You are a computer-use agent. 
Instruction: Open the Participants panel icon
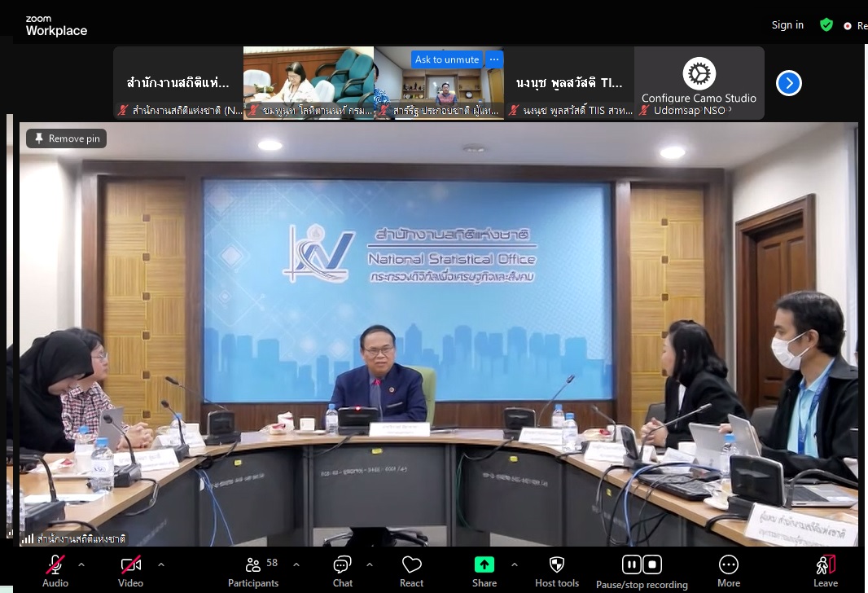point(253,564)
